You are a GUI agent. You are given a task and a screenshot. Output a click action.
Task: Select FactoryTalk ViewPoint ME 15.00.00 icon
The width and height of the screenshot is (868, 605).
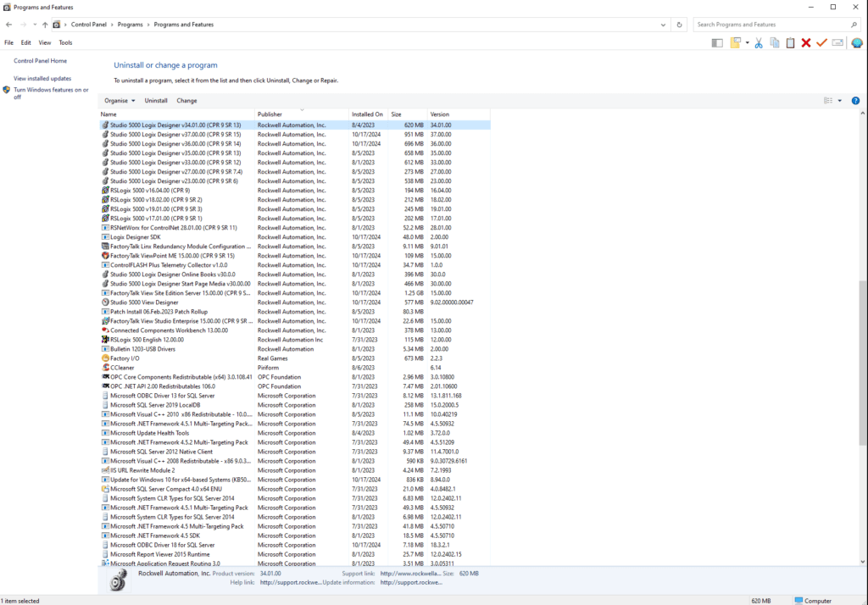pos(105,256)
